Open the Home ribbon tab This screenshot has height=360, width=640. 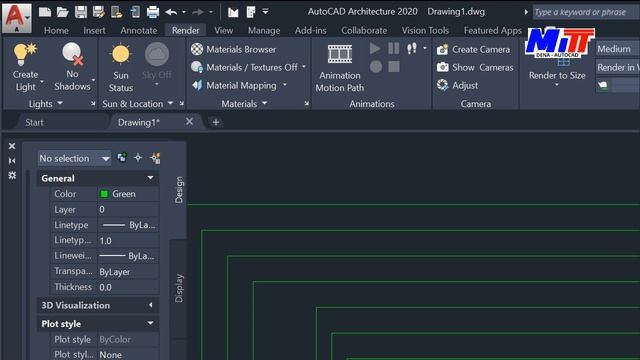coord(56,30)
